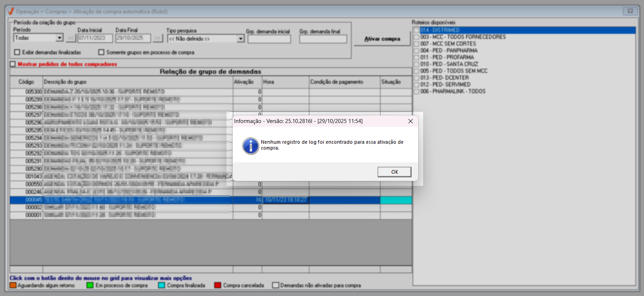Tick the 004 - PED - PANPHARMA checkbox
644x296 pixels.
417,51
